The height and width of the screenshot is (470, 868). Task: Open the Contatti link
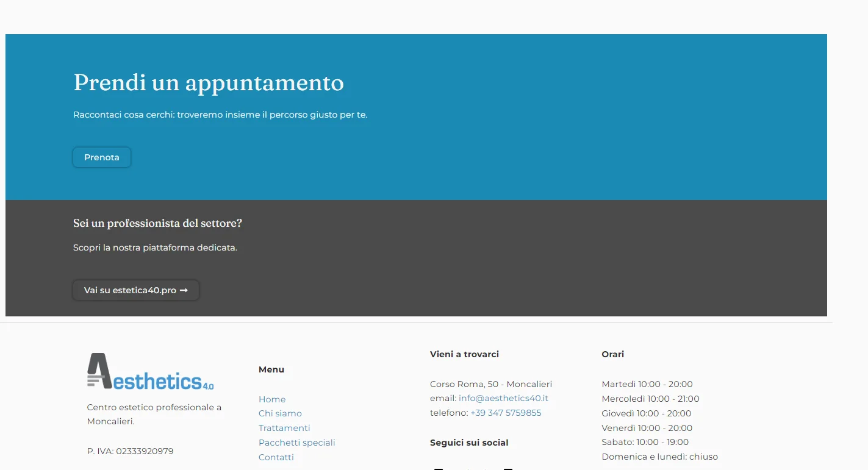pos(276,457)
